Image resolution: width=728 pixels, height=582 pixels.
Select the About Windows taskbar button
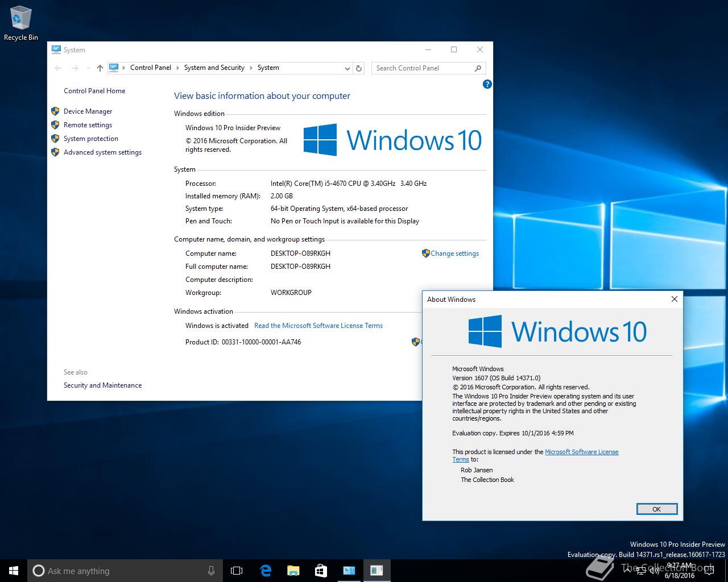[377, 571]
